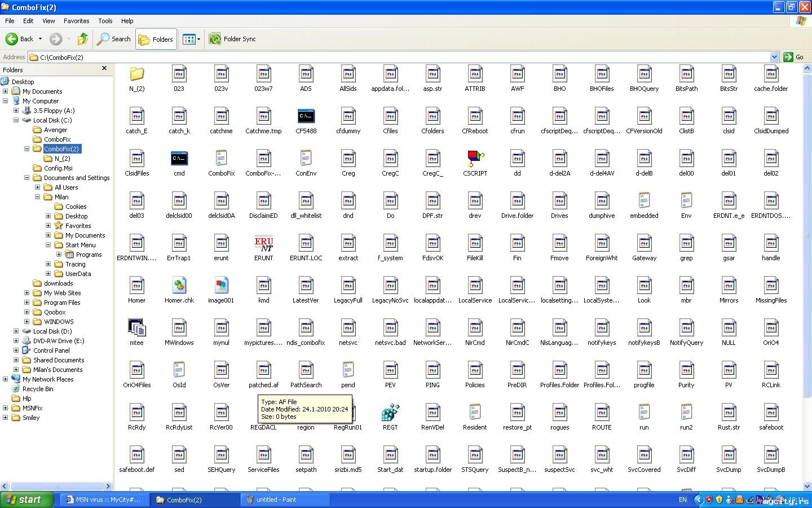Screen dimensions: 812x508
Task: Expand the Program Files tree node
Action: [27, 303]
